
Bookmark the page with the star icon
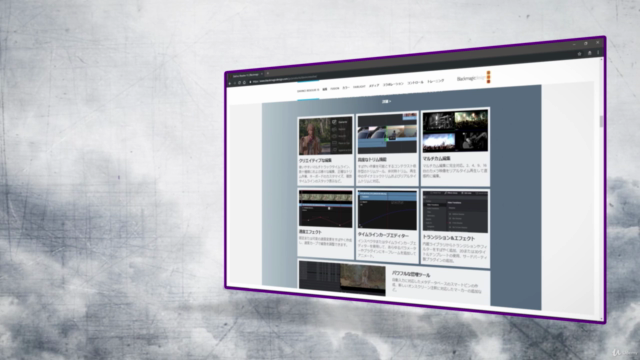point(580,54)
